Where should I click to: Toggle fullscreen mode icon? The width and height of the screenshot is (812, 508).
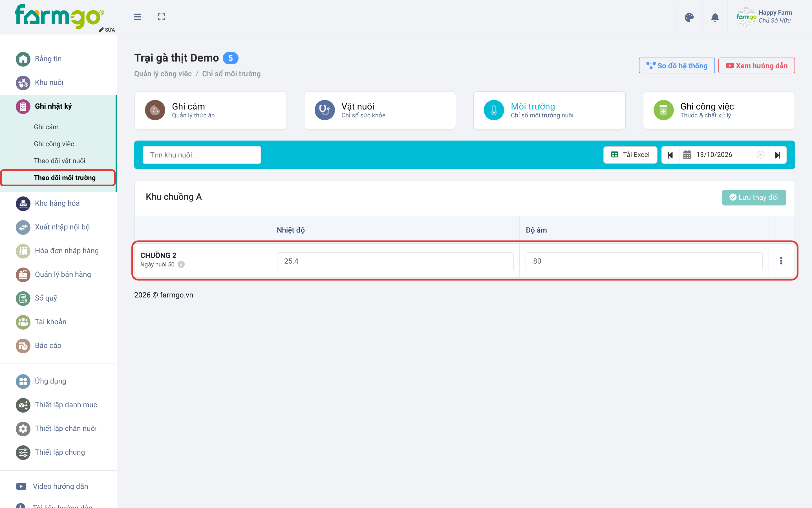coord(161,17)
